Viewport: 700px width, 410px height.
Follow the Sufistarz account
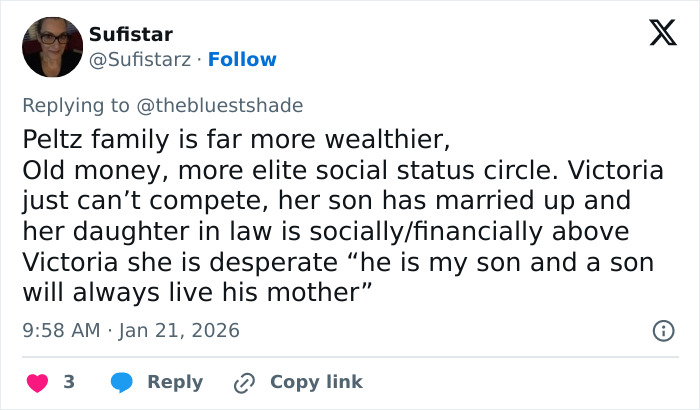[242, 60]
